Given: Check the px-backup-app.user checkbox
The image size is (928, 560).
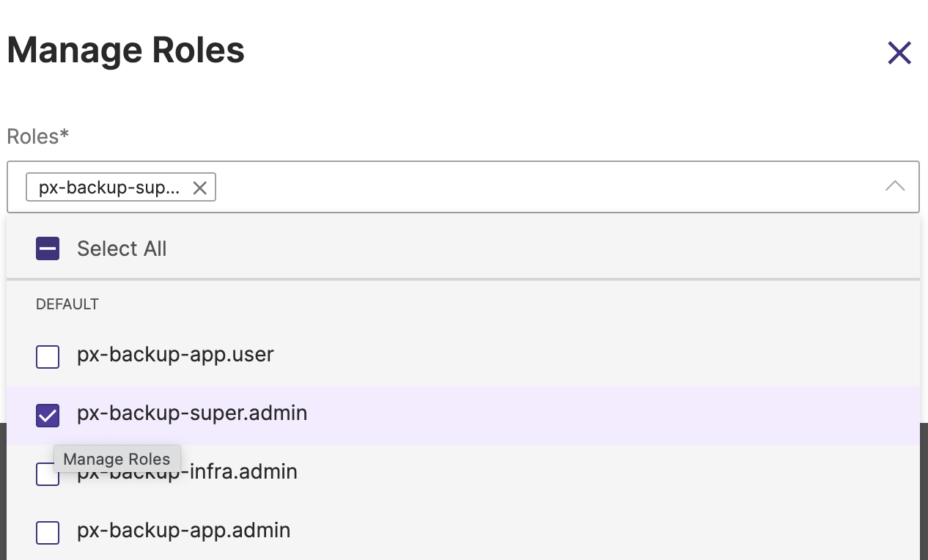Looking at the screenshot, I should point(48,357).
